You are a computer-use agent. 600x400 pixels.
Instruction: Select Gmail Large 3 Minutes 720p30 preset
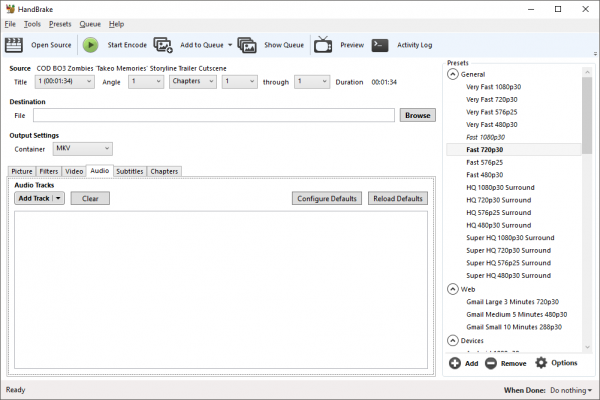(x=512, y=302)
